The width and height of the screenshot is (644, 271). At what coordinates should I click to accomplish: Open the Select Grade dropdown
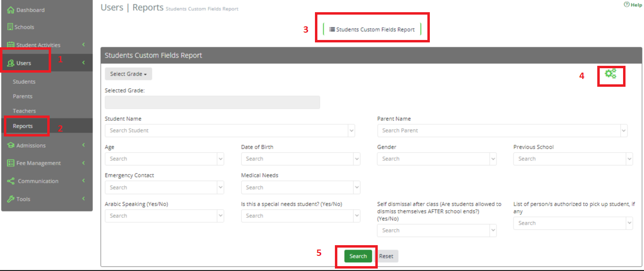pos(129,74)
